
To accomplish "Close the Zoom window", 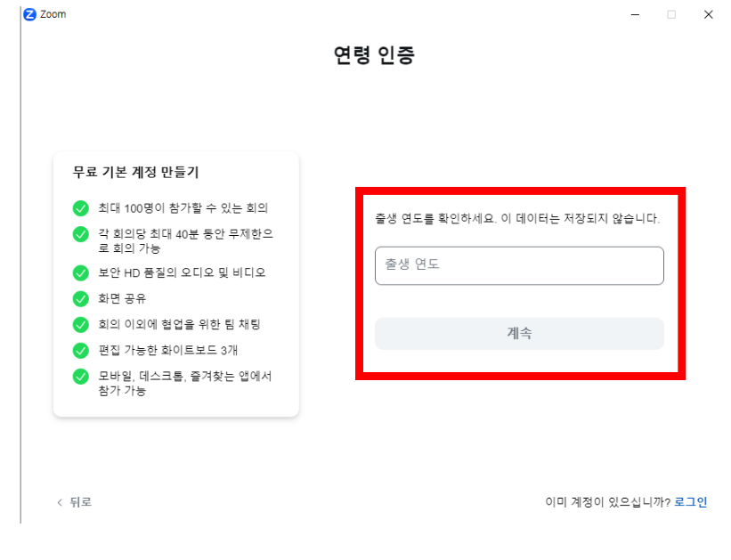I will tap(708, 14).
